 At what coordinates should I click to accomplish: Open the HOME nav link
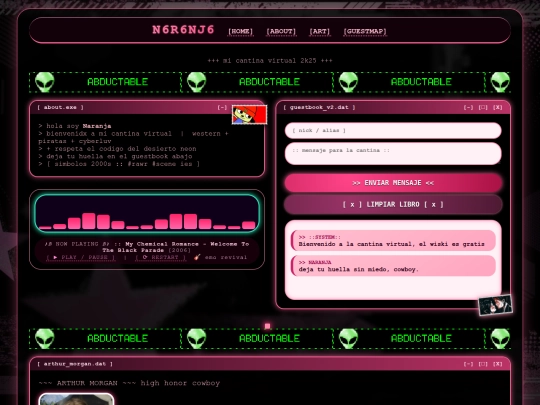point(240,31)
